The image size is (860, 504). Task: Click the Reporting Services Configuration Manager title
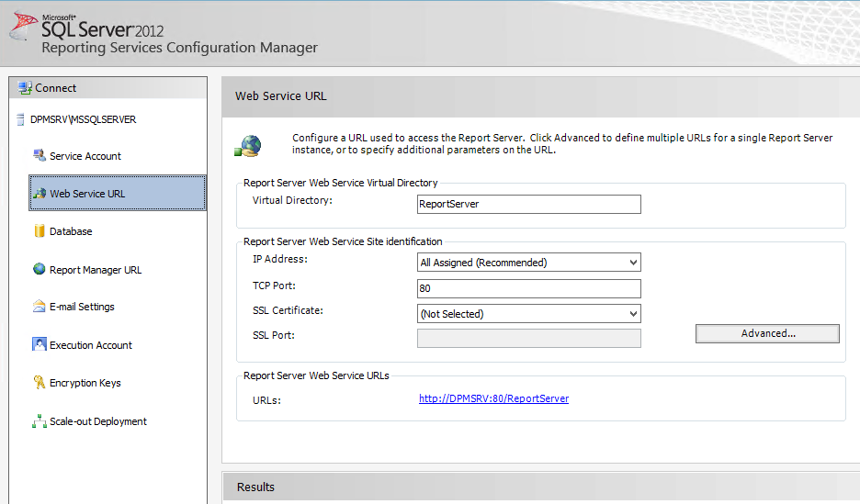[x=180, y=49]
